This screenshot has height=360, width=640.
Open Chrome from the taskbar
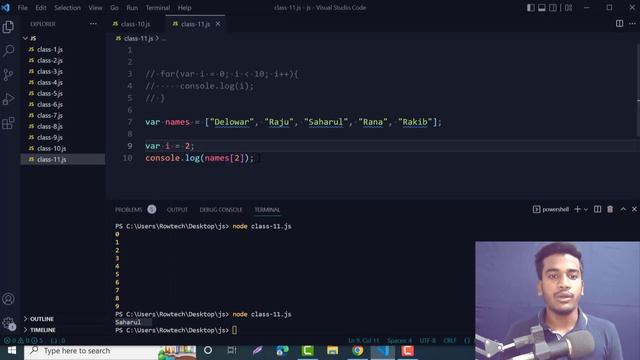click(x=358, y=351)
